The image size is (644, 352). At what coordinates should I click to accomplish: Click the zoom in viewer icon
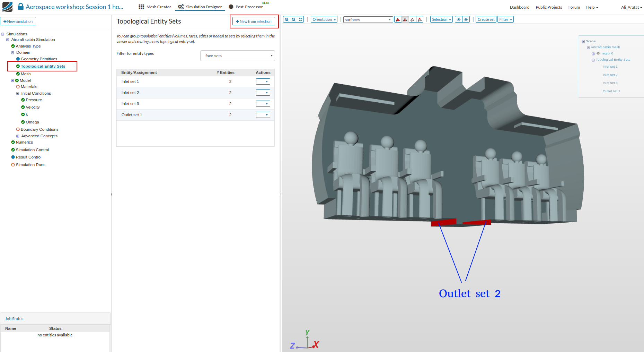(286, 20)
